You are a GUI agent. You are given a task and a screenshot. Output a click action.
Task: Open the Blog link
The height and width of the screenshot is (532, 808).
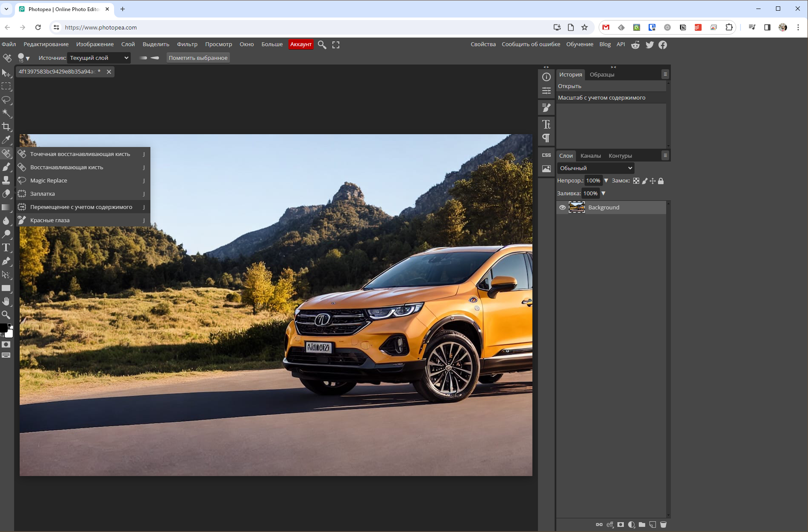[x=605, y=44]
